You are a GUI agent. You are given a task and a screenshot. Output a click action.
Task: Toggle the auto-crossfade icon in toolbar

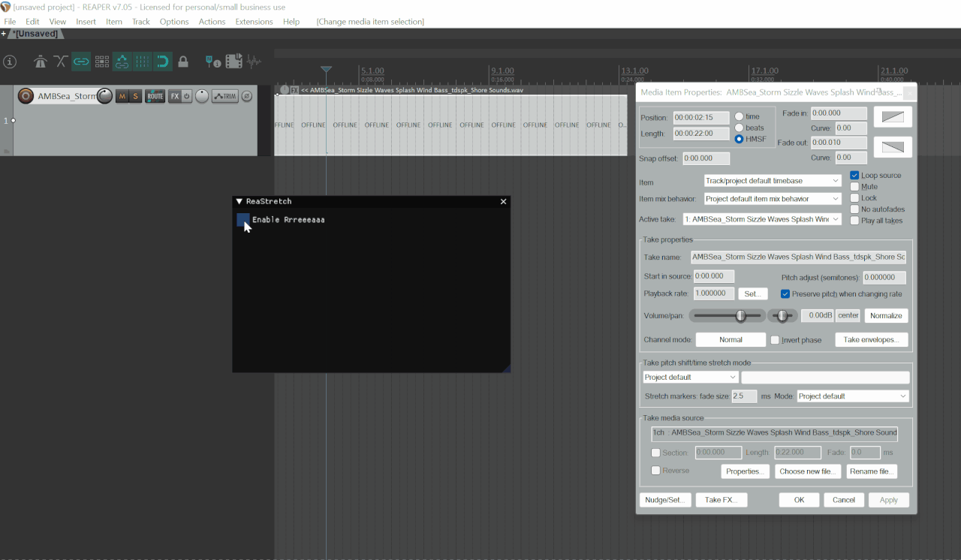61,62
